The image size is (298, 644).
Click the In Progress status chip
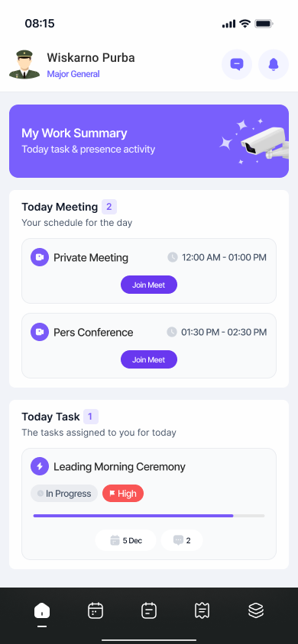(x=64, y=493)
